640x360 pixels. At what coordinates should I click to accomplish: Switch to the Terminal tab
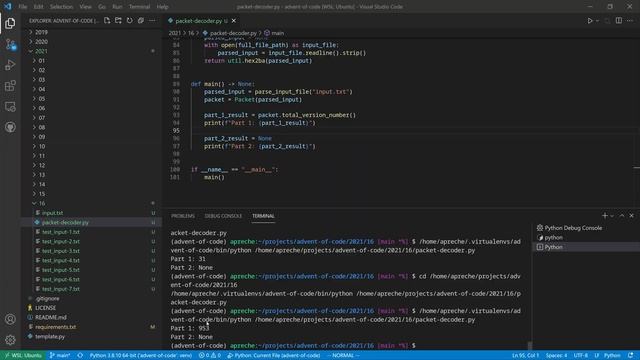coord(263,216)
